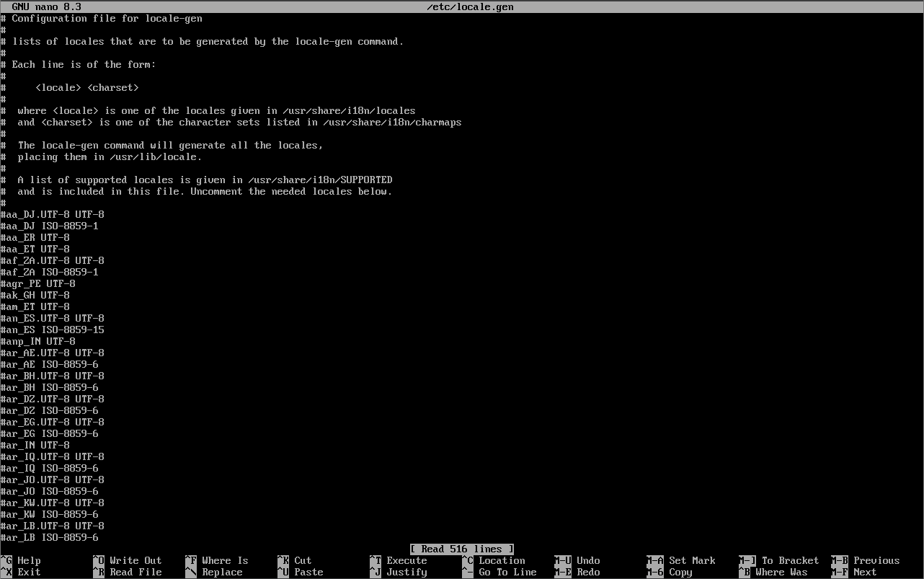Image resolution: width=924 pixels, height=579 pixels.
Task: Place cursor on the #ar_EG ISO-8859-6 line
Action: pos(49,433)
